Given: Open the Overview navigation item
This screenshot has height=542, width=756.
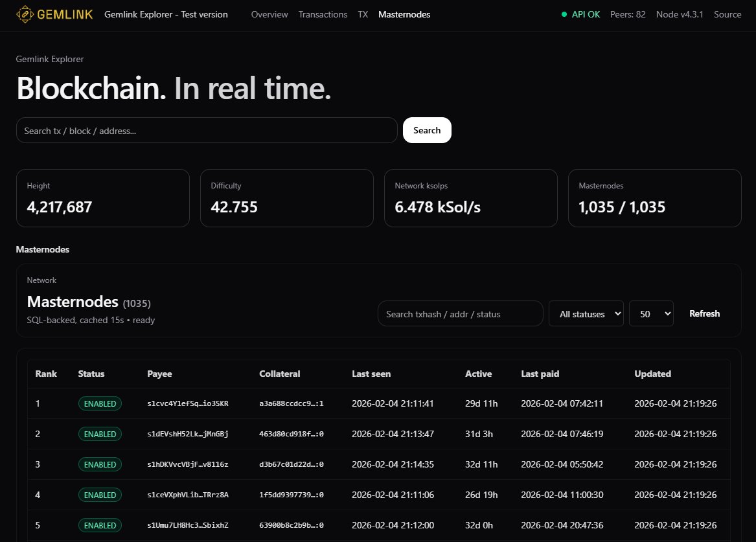Looking at the screenshot, I should pyautogui.click(x=269, y=14).
